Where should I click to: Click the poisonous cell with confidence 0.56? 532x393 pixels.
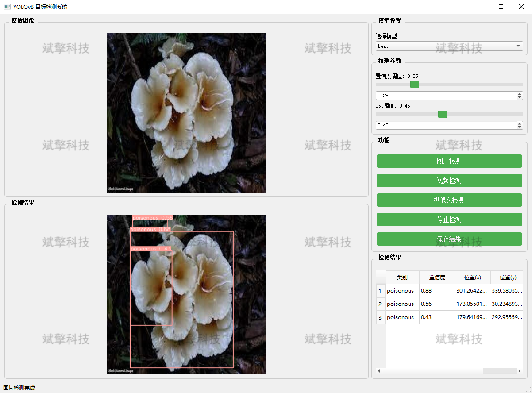pyautogui.click(x=402, y=304)
